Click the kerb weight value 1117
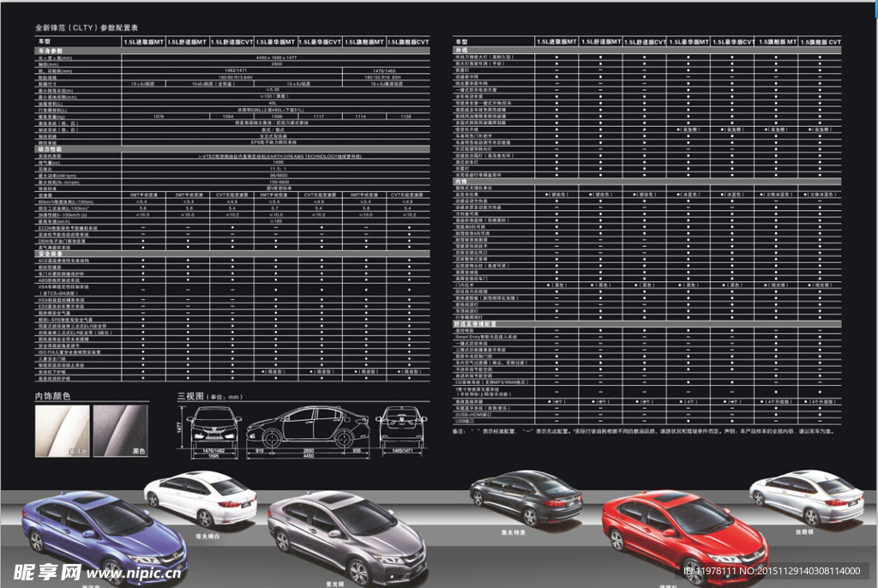 tap(319, 117)
